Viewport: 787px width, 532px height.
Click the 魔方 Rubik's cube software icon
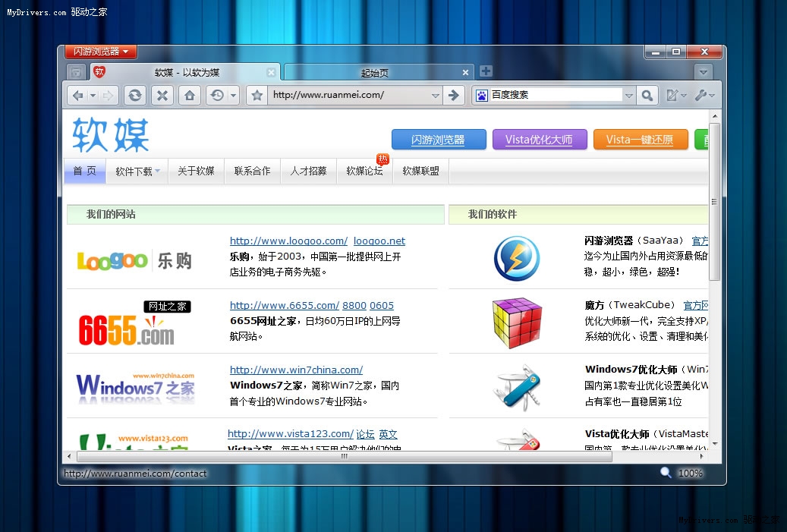(517, 323)
